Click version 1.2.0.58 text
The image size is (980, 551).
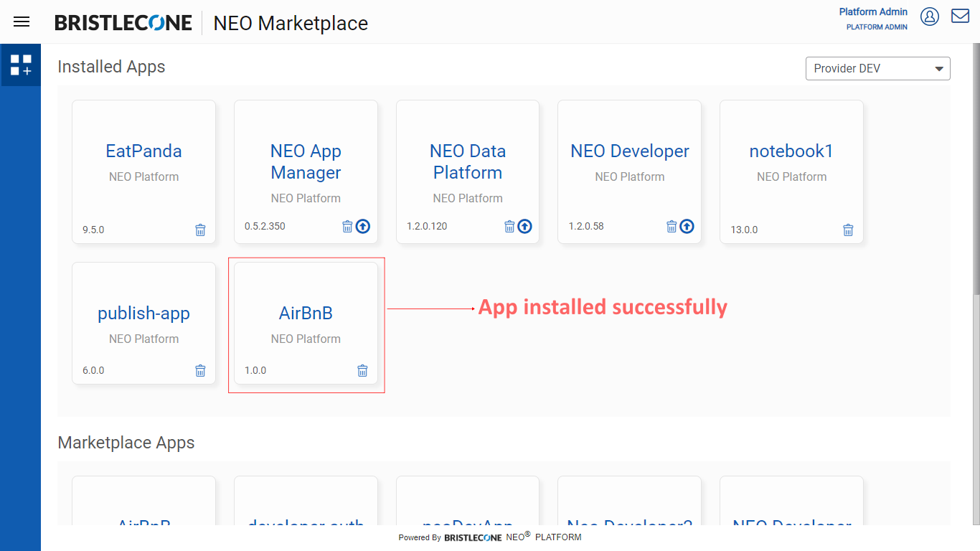click(586, 226)
